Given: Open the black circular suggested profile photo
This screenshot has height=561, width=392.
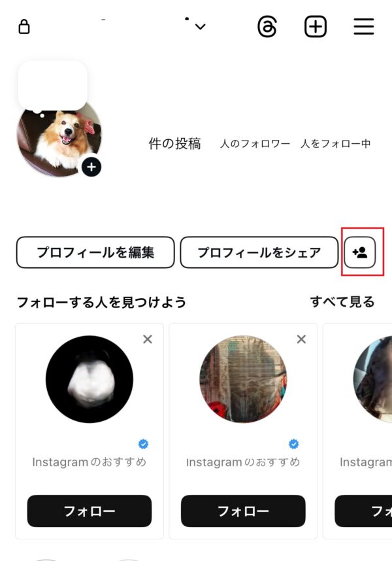Looking at the screenshot, I should pos(90,379).
